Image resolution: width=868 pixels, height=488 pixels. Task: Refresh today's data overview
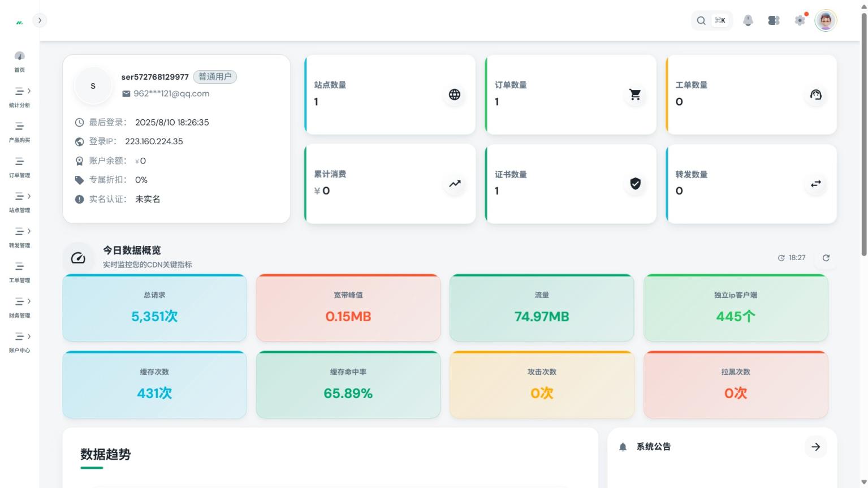(826, 258)
